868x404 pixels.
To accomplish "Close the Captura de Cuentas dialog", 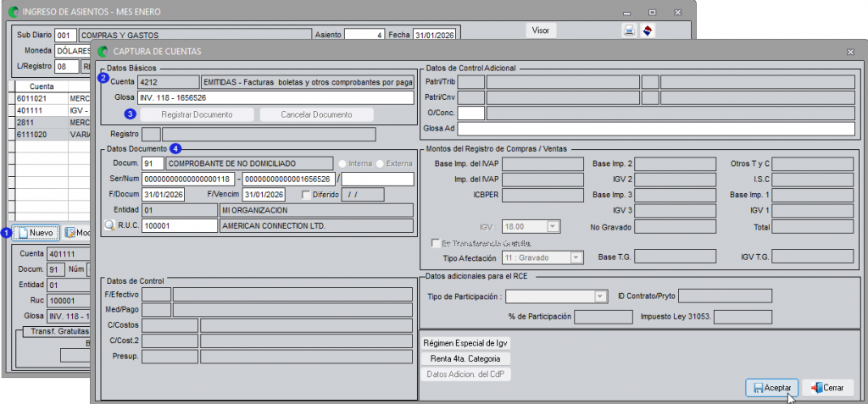I will [850, 52].
